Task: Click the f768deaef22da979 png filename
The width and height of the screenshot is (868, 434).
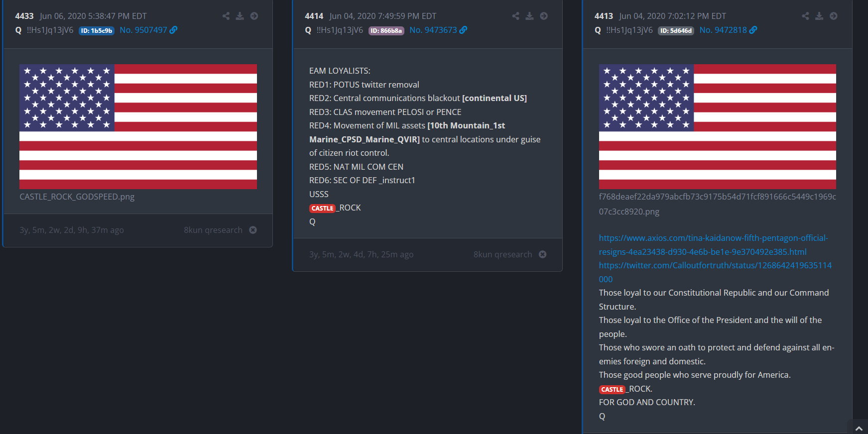Action: (717, 204)
